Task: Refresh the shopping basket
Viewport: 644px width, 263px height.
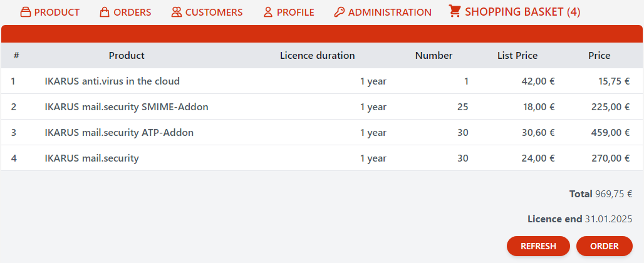Action: point(539,246)
